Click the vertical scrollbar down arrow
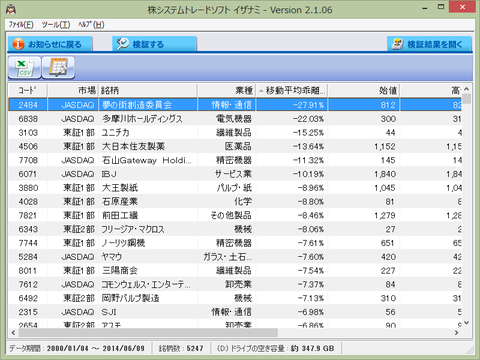The image size is (480, 360). (467, 323)
